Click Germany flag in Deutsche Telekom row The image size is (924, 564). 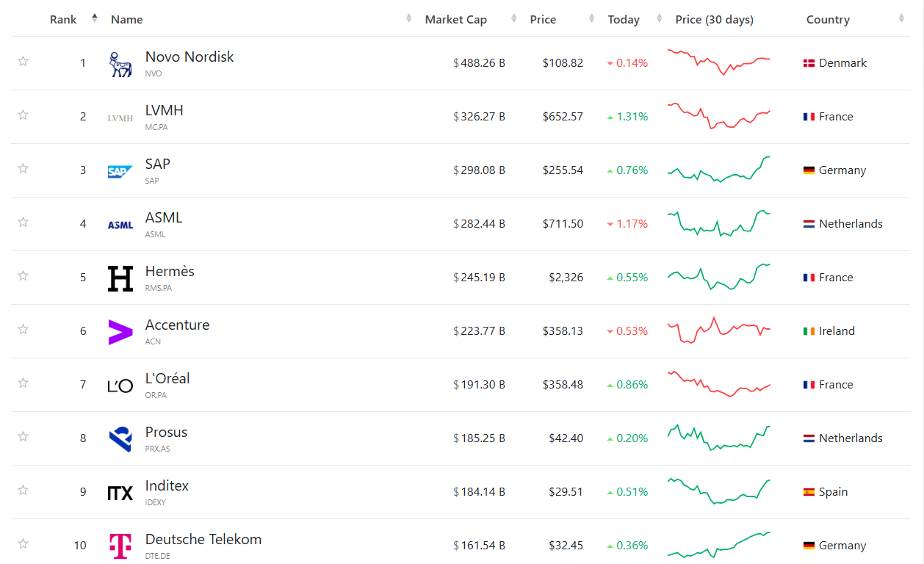pos(809,546)
